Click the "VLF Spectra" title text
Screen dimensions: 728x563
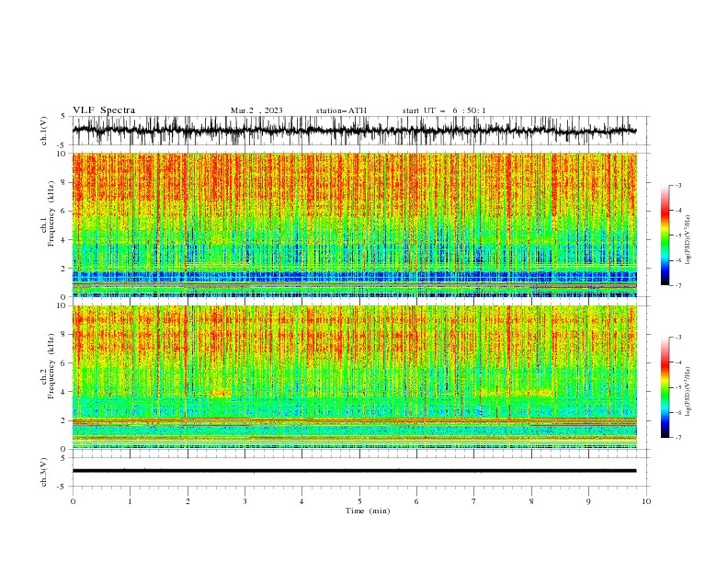[x=104, y=110]
